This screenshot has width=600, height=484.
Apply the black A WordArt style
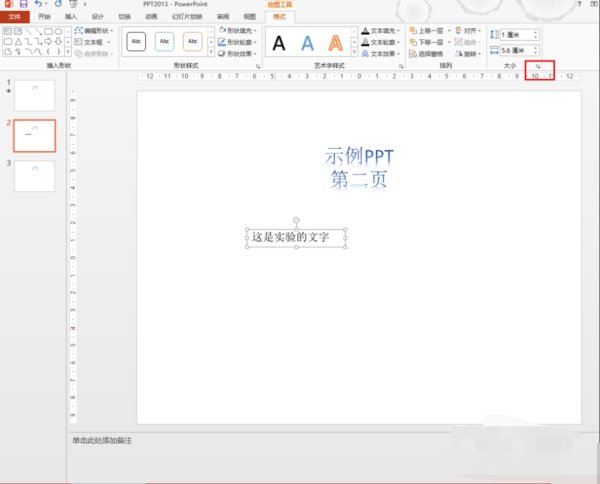point(279,43)
